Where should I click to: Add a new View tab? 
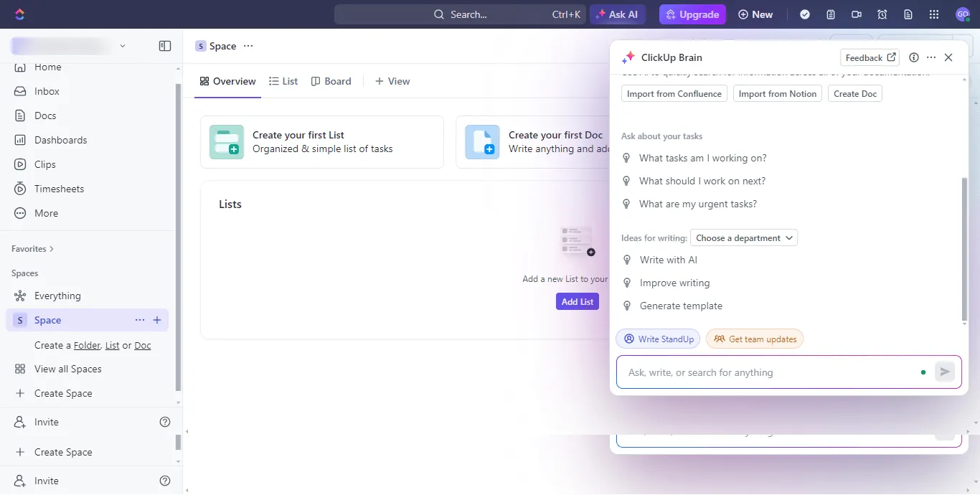(x=392, y=81)
